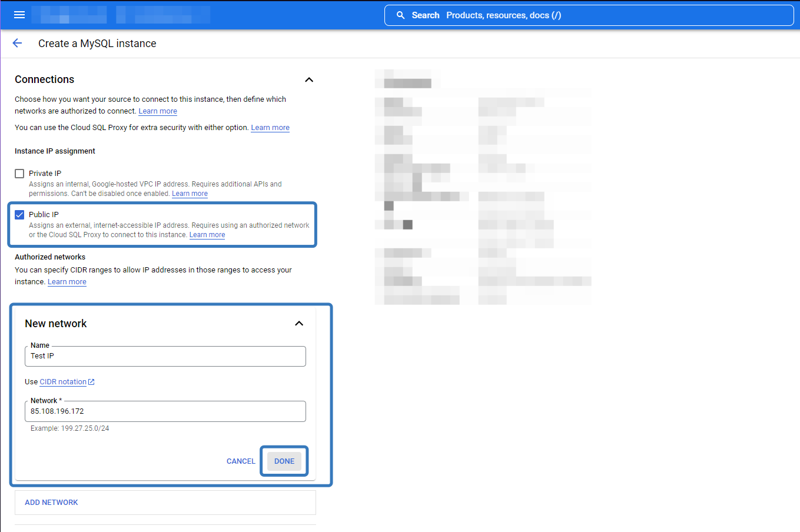
Task: Collapse the New network panel
Action: [299, 324]
